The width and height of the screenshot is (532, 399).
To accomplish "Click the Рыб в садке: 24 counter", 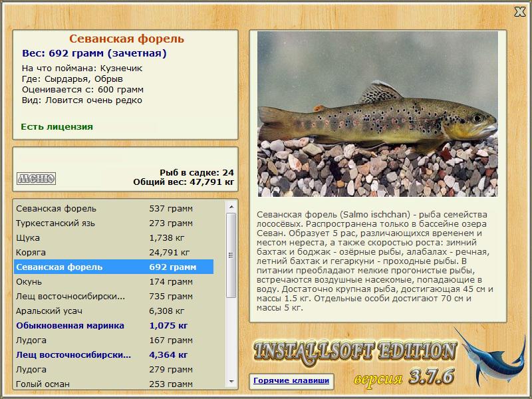I will point(197,172).
